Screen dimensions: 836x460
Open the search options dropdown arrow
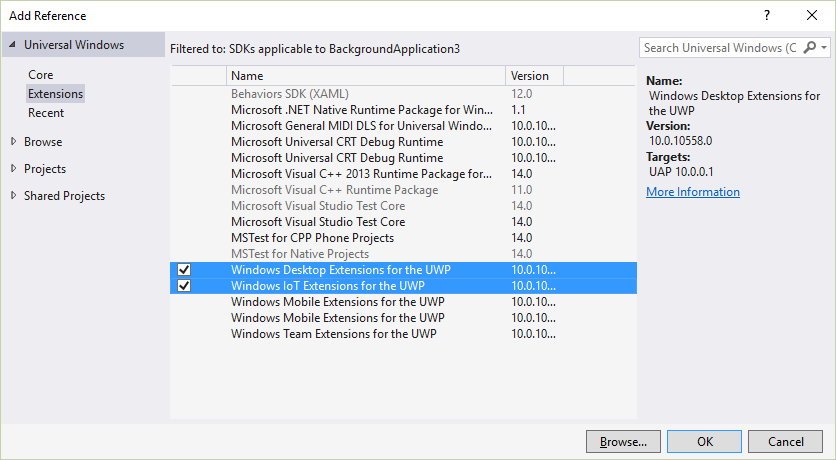[824, 48]
